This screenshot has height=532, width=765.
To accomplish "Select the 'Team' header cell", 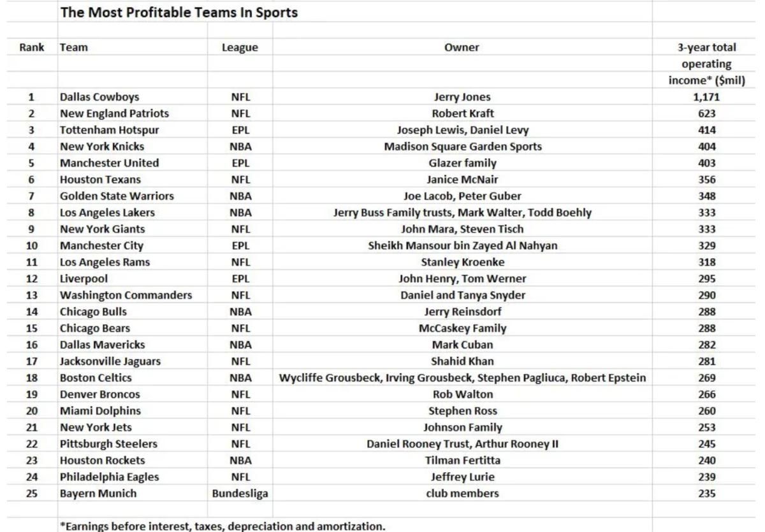I will 74,47.
